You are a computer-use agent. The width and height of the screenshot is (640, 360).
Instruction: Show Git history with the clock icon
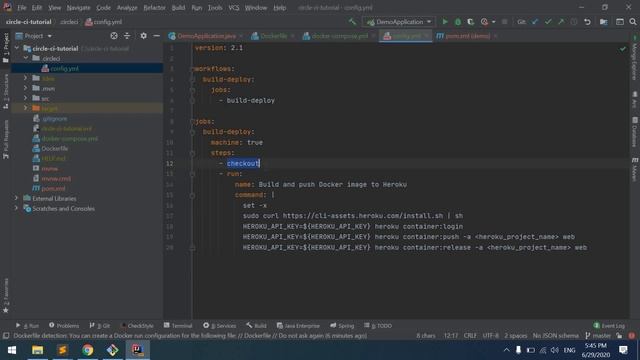click(574, 22)
